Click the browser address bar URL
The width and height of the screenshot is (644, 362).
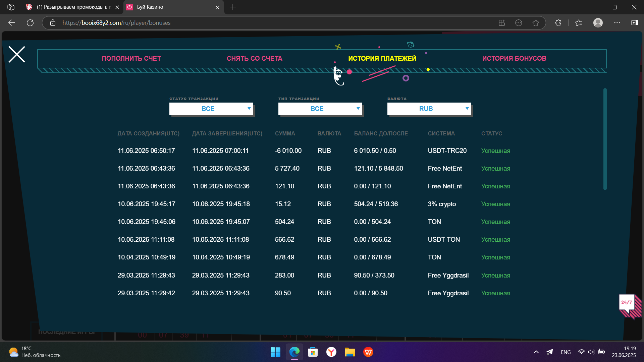coord(116,23)
